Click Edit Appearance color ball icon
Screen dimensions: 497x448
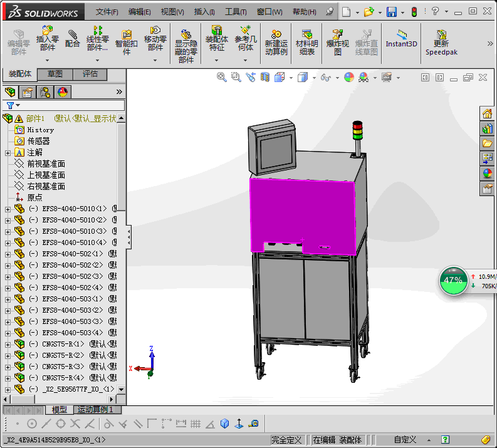point(349,77)
